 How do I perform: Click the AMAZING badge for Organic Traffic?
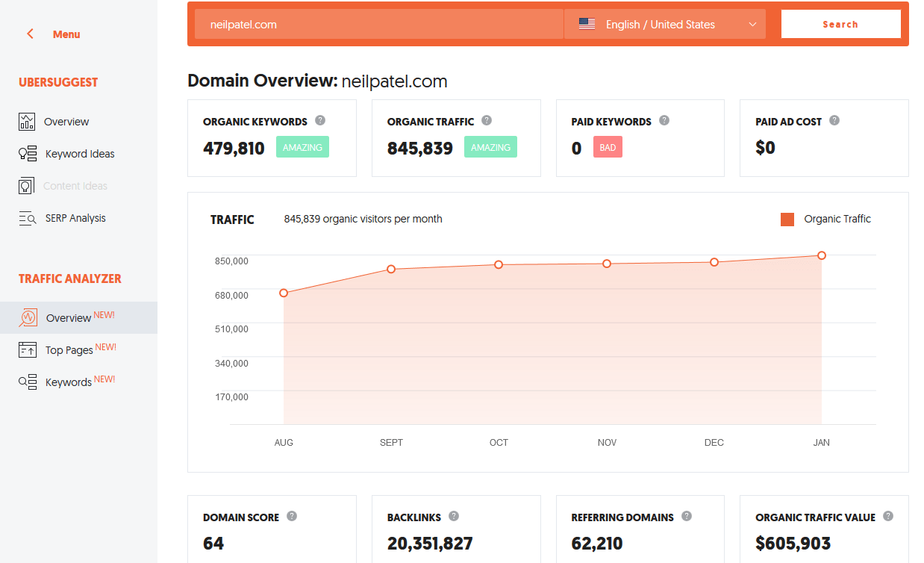tap(490, 147)
